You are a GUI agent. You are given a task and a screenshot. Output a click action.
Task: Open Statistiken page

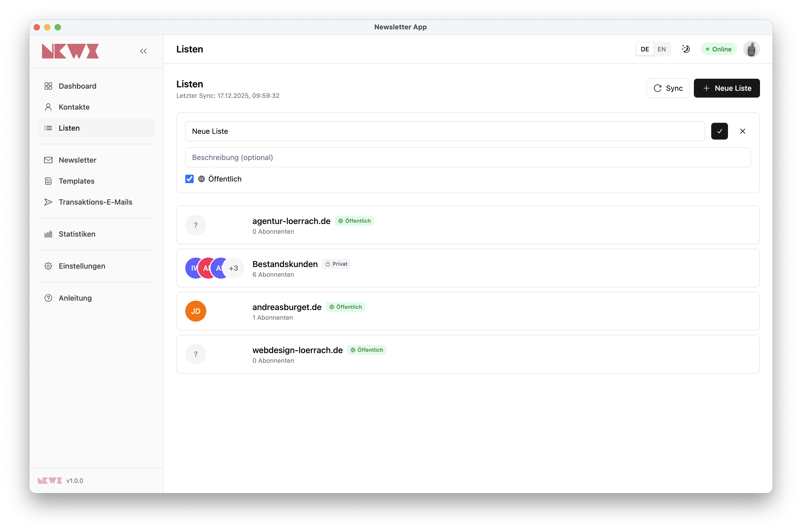tap(77, 234)
